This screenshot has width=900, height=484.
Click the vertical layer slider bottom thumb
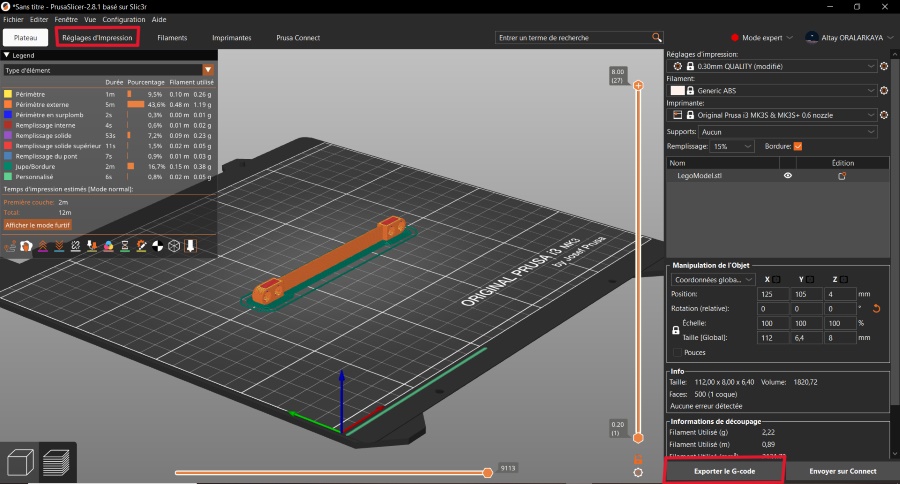[x=638, y=438]
